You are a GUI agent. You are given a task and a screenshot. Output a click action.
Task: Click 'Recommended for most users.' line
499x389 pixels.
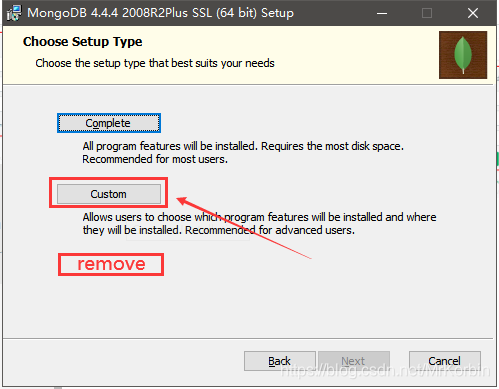click(x=155, y=159)
